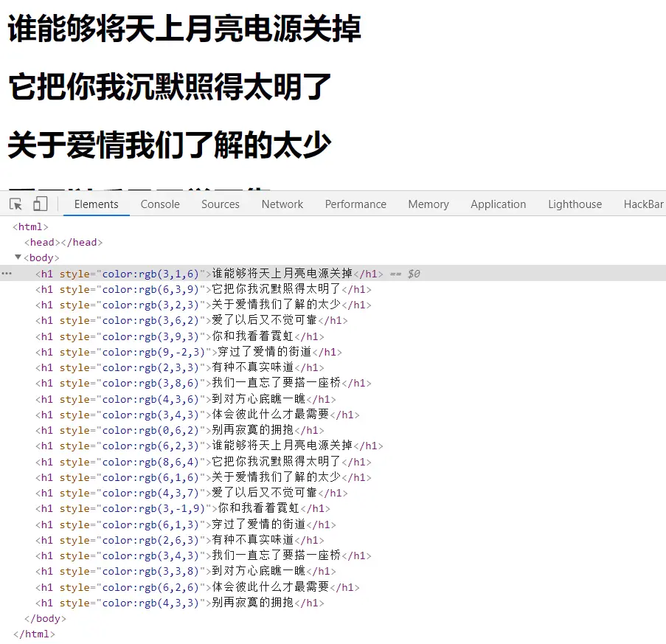This screenshot has width=666, height=644.
Task: Show the Application tab
Action: (498, 204)
